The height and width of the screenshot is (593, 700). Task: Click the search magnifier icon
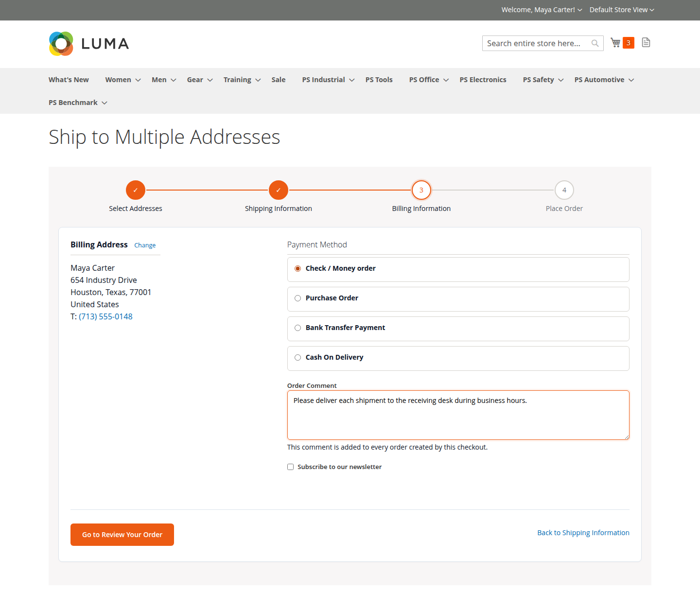pos(595,43)
